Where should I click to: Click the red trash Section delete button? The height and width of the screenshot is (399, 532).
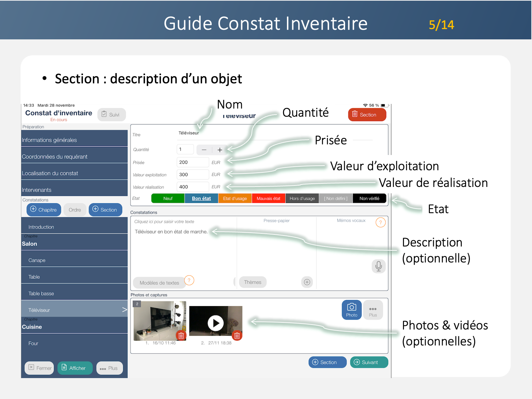[367, 115]
